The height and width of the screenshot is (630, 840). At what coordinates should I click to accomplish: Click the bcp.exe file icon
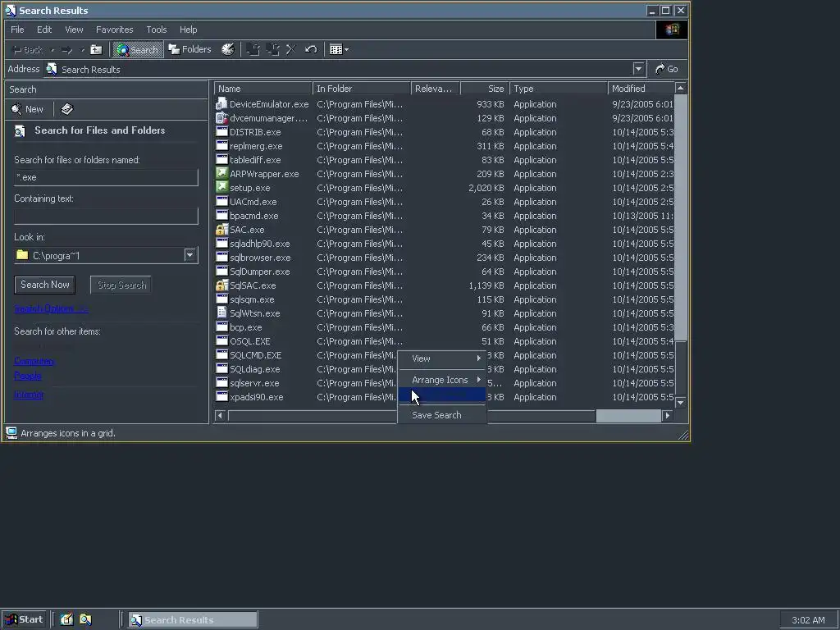(x=221, y=326)
